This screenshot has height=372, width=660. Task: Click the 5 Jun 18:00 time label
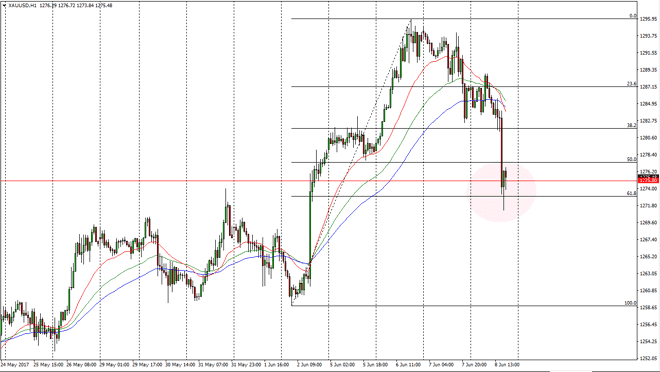[375, 364]
